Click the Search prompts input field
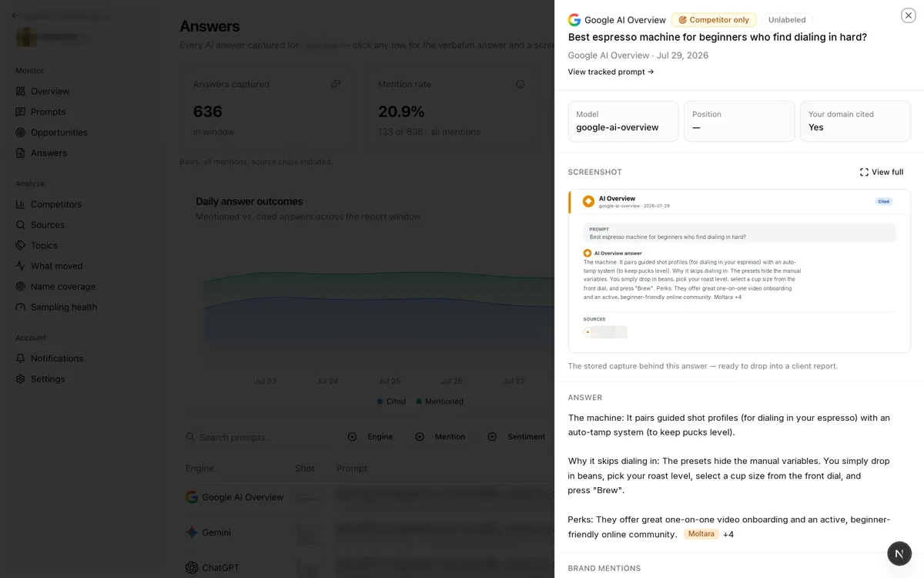This screenshot has height=578, width=924. pyautogui.click(x=258, y=437)
